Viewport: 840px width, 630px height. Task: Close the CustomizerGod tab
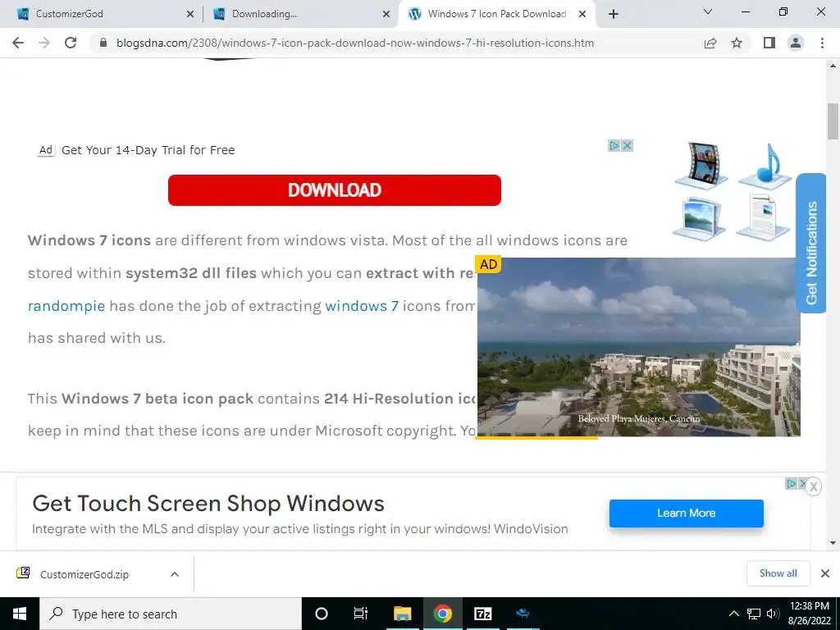(190, 15)
